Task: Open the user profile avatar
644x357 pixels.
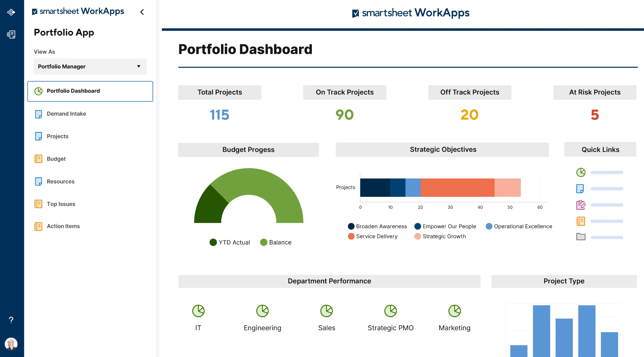Action: pyautogui.click(x=11, y=344)
